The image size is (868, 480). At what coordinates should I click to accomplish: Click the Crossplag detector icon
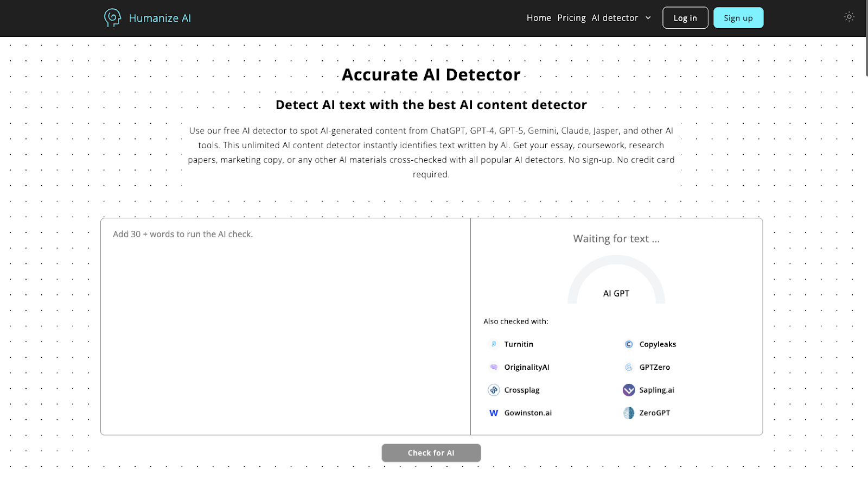(x=494, y=390)
